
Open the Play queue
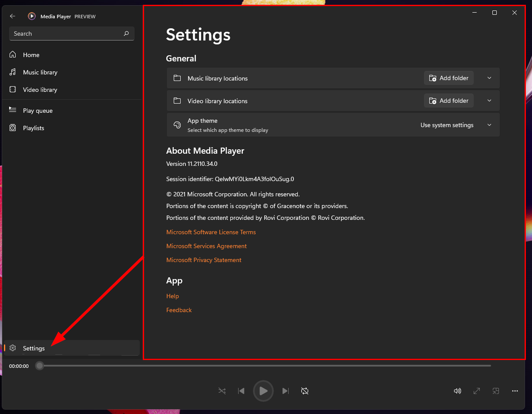72,111
